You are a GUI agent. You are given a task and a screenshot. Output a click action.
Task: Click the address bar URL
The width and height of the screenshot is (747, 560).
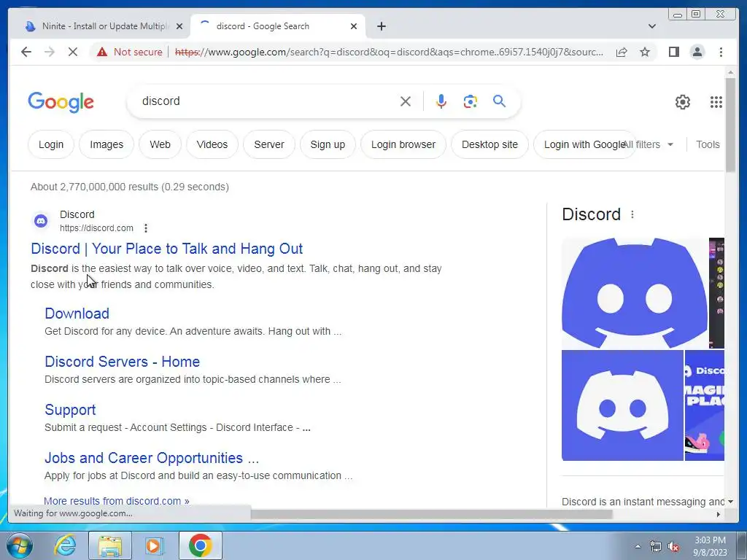click(x=388, y=52)
